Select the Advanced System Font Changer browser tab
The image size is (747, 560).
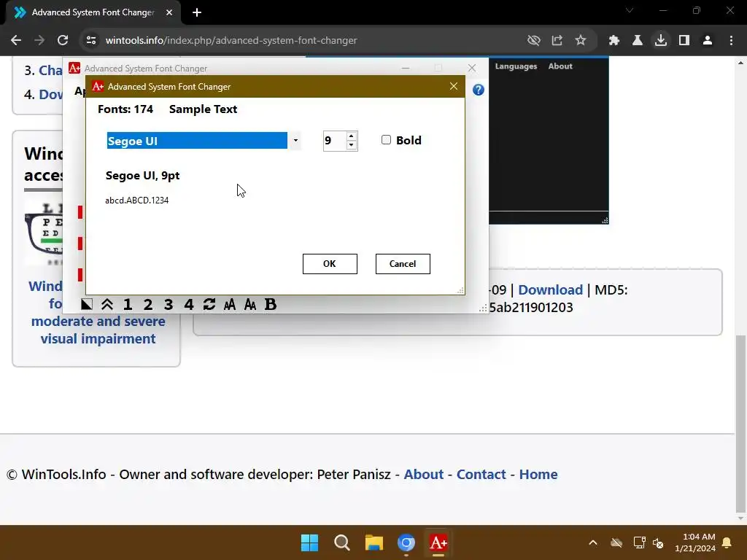pyautogui.click(x=93, y=12)
